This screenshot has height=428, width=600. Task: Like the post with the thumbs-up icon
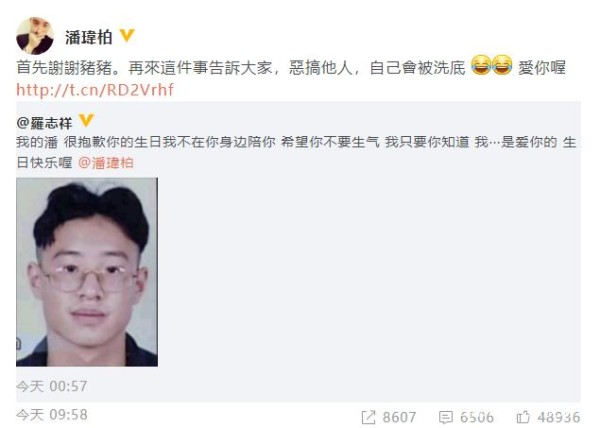pyautogui.click(x=523, y=417)
